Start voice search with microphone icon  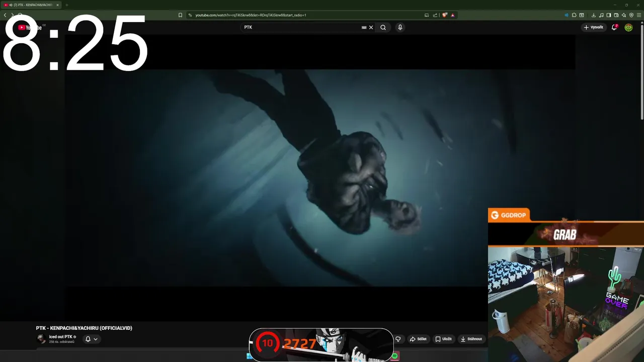pos(400,28)
